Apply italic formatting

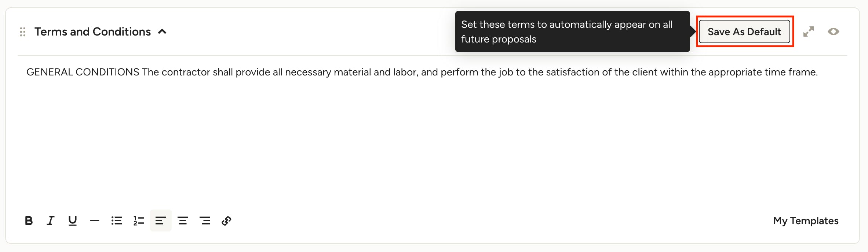[51, 220]
